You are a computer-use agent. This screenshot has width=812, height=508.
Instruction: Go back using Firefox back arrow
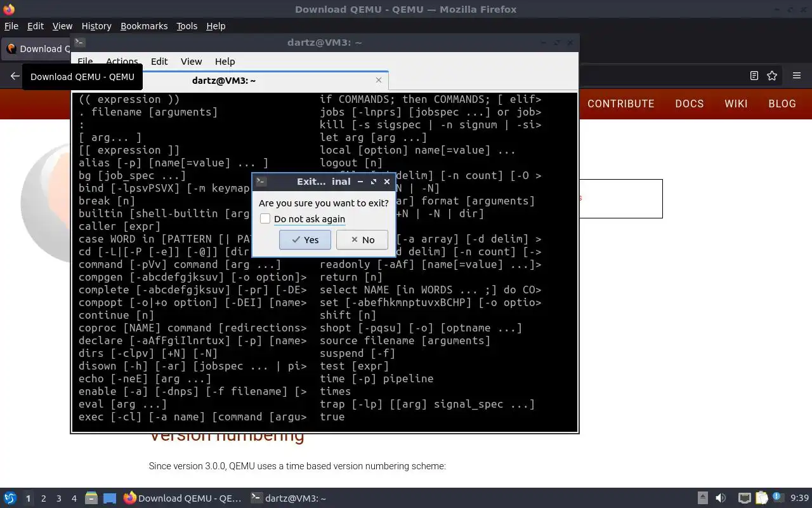click(15, 76)
